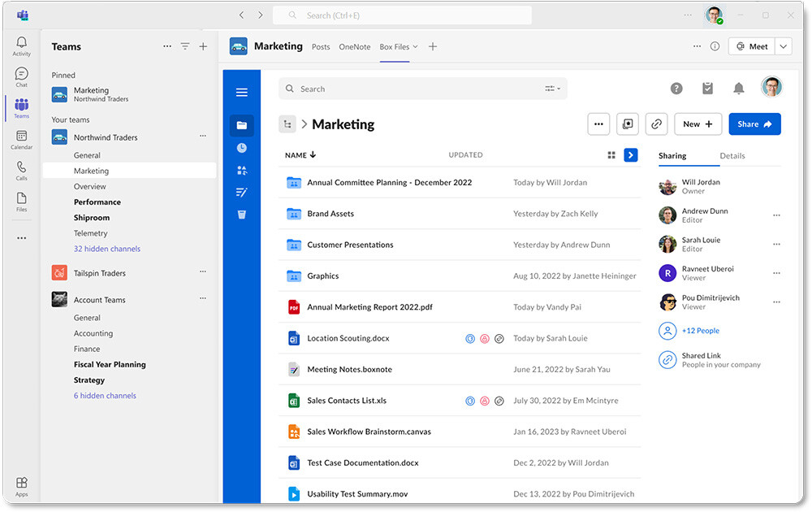This screenshot has width=812, height=512.
Task: Open the Trash icon in the Box sidebar
Action: pos(241,215)
